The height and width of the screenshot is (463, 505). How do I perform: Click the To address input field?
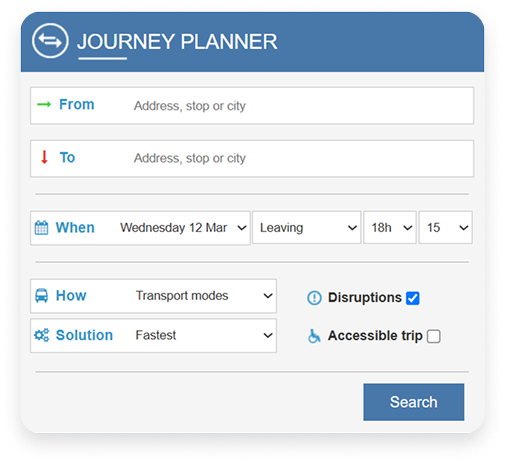[302, 158]
